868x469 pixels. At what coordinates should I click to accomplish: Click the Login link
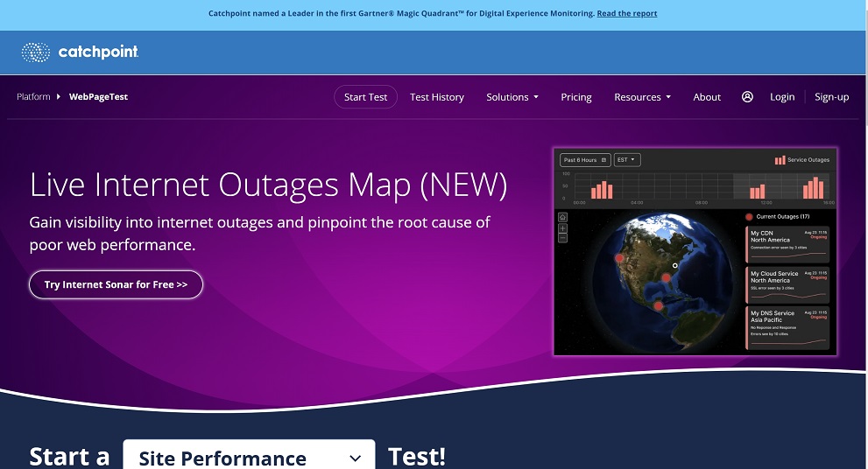[782, 97]
